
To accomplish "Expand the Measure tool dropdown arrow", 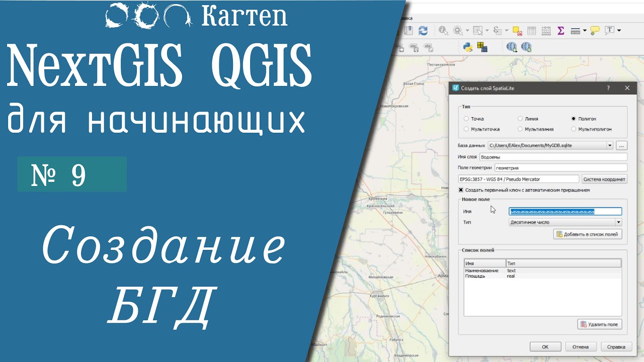I will pyautogui.click(x=585, y=31).
